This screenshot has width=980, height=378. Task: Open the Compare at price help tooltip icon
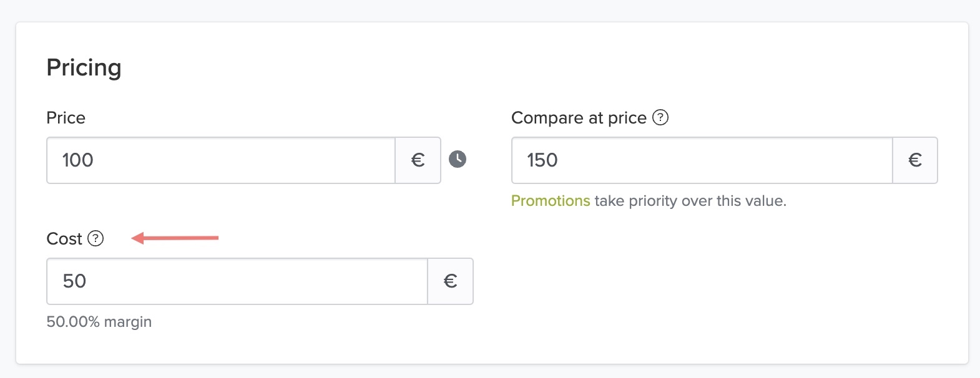[660, 117]
